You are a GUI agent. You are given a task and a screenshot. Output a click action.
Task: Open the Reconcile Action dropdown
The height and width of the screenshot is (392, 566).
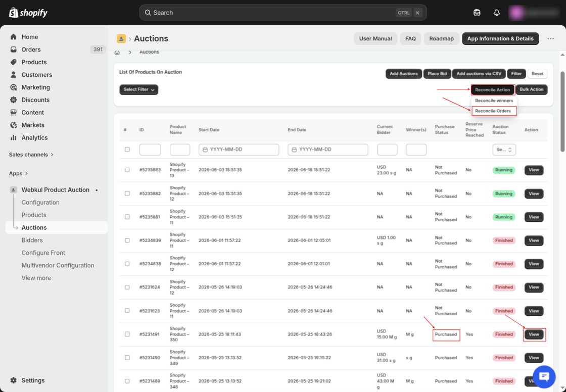492,89
